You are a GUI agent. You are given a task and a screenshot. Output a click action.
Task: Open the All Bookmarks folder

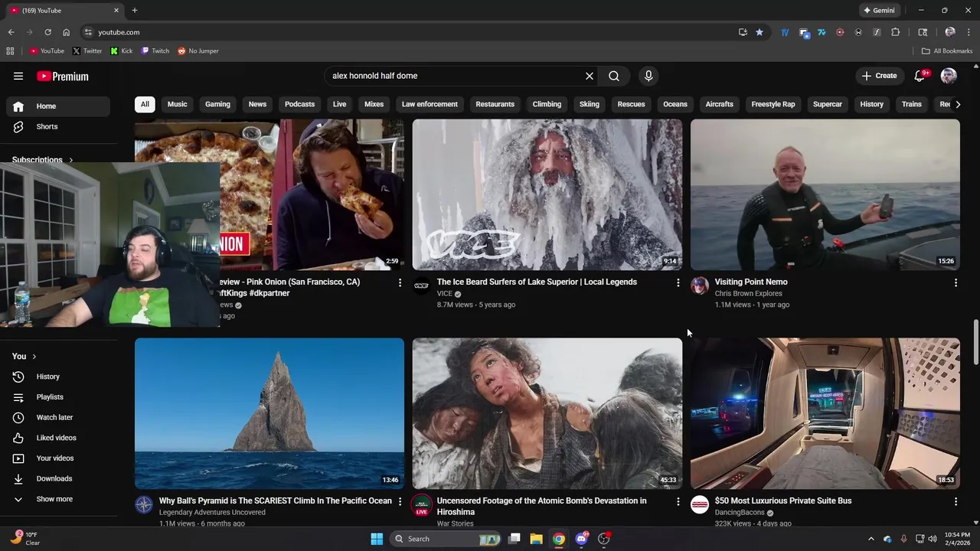point(947,51)
